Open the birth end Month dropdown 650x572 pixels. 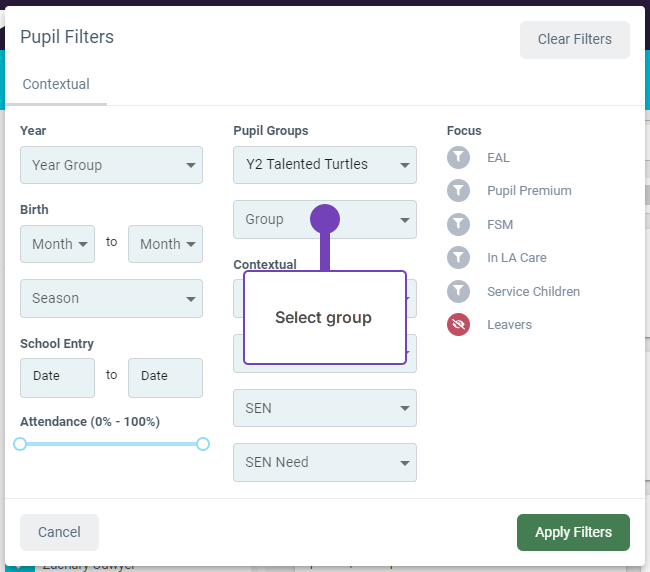coord(165,244)
